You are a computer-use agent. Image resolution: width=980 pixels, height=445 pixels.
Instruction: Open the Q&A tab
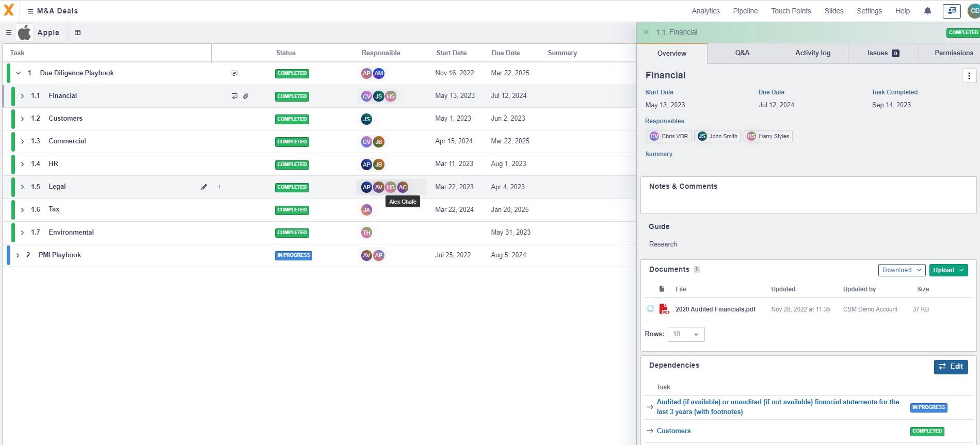click(742, 53)
